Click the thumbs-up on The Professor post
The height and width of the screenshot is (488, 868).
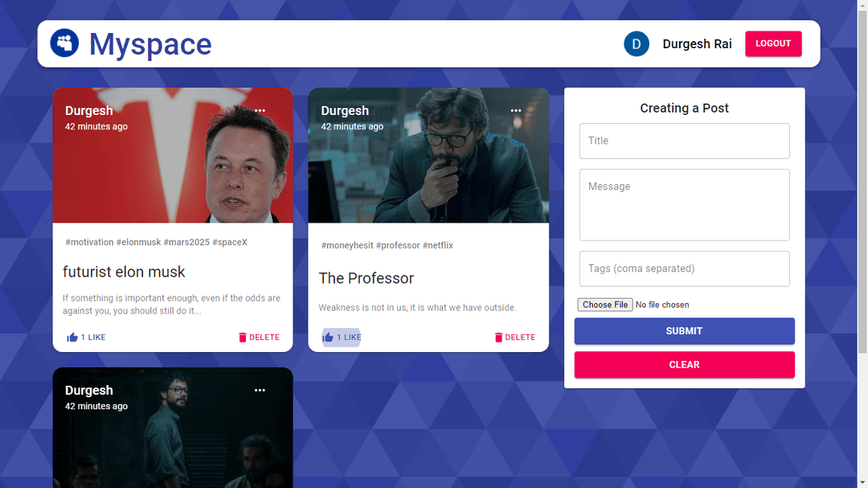click(x=329, y=337)
